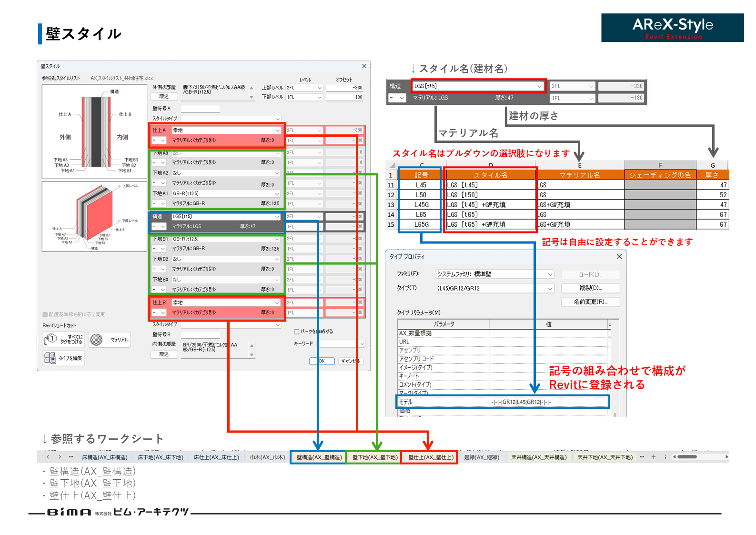This screenshot has width=756, height=535.
Task: Click the シェーディングの色 cell in row 15
Action: pyautogui.click(x=660, y=224)
